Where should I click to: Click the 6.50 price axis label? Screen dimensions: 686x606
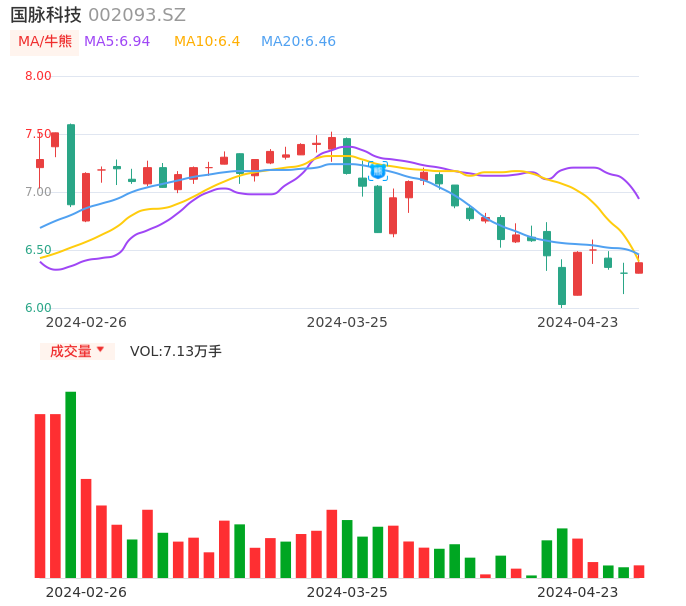[x=38, y=250]
